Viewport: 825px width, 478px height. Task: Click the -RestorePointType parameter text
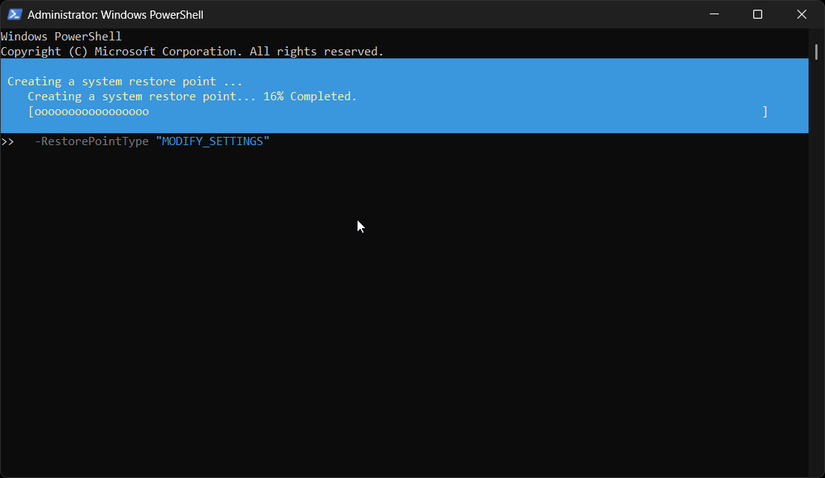(92, 142)
